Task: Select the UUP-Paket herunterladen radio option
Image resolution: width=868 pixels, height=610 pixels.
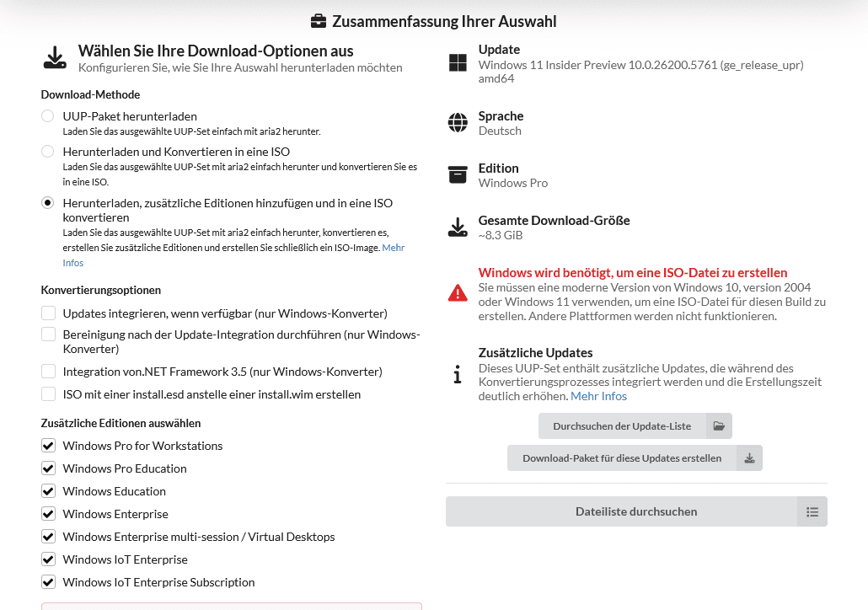Action: coord(48,116)
